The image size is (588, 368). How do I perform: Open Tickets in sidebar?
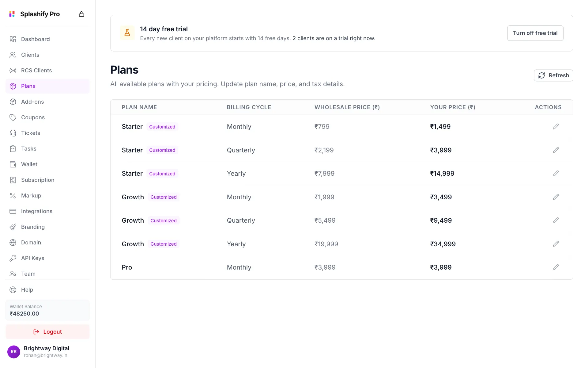pyautogui.click(x=47, y=133)
